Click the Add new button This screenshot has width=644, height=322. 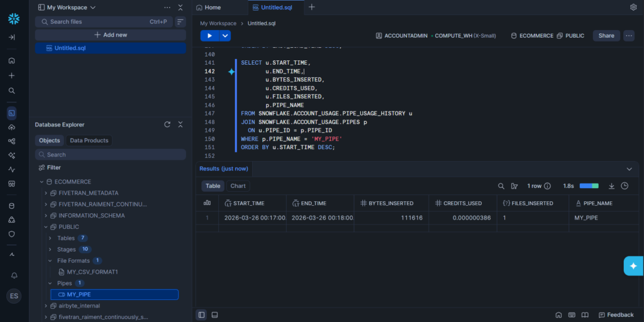tap(111, 35)
